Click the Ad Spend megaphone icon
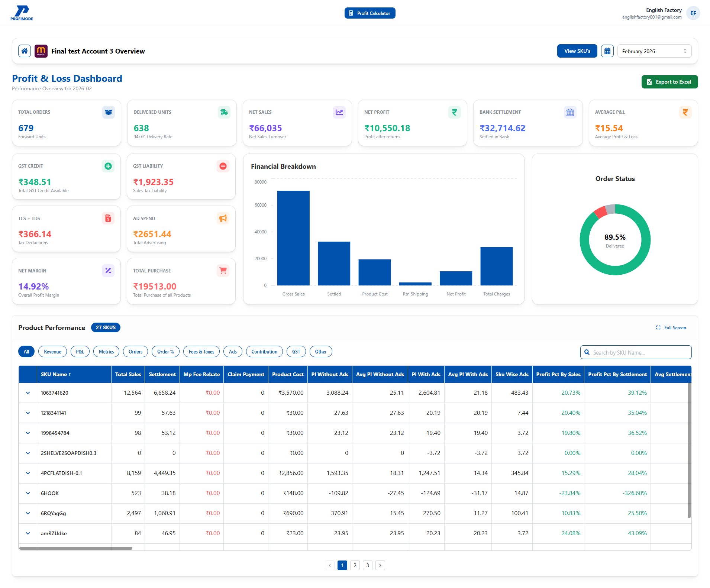 point(223,219)
